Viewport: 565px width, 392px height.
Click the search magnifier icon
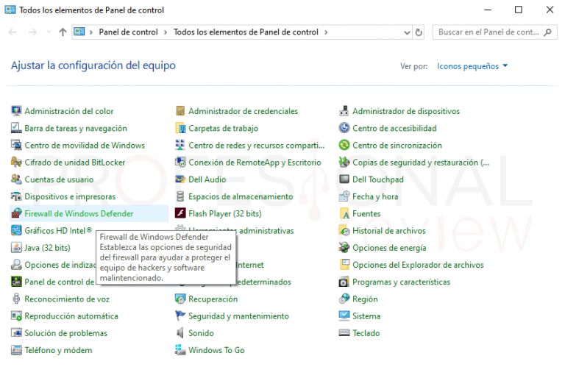point(547,32)
